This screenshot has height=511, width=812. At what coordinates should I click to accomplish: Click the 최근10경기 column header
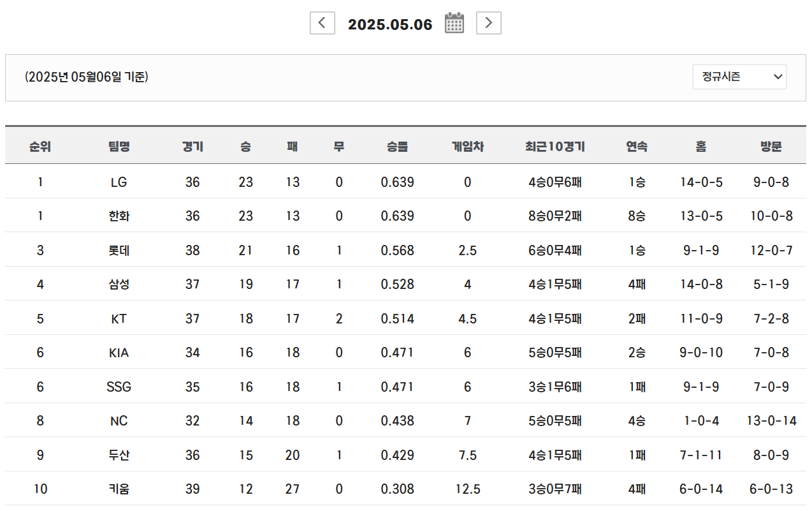point(555,147)
